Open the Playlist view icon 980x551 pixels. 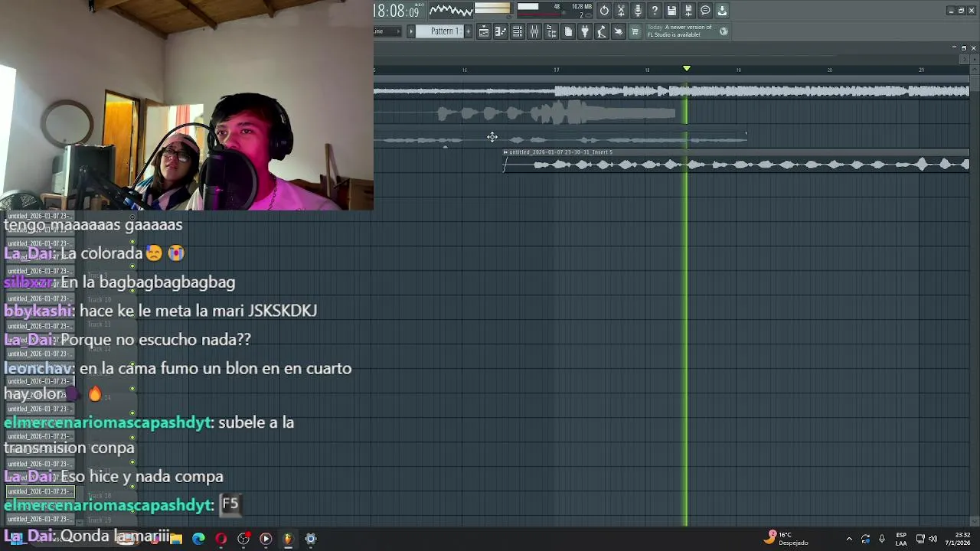tap(484, 31)
